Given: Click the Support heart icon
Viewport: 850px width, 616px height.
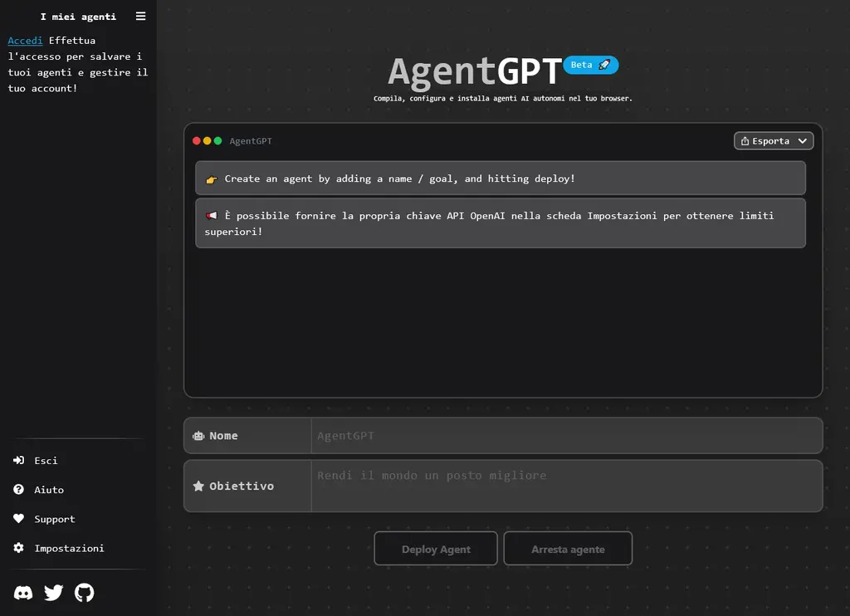Looking at the screenshot, I should point(18,519).
